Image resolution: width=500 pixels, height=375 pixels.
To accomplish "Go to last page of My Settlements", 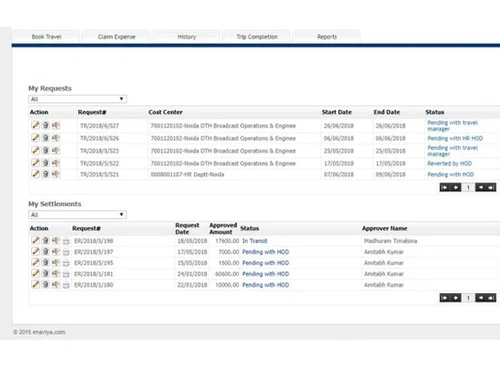I will pos(491,298).
